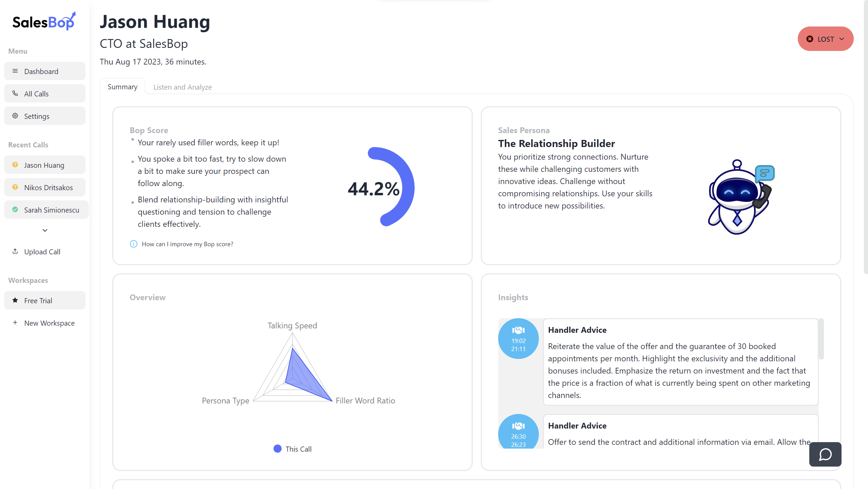Open the chat widget bubble icon
This screenshot has height=489, width=868.
[825, 454]
